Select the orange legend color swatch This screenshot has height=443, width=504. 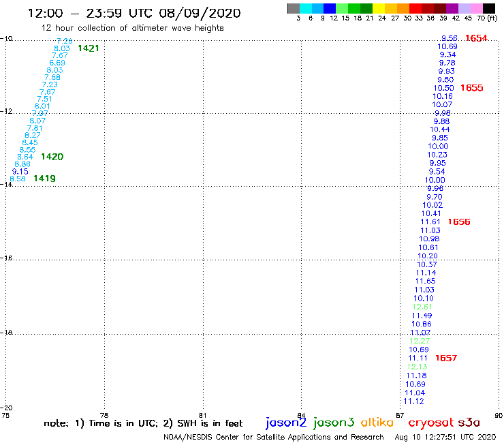(403, 8)
